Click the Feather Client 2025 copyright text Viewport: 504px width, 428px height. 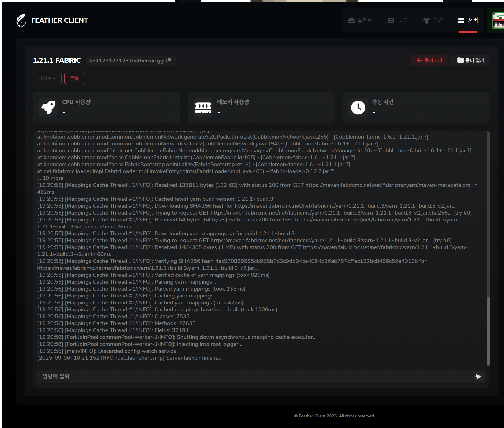[334, 416]
